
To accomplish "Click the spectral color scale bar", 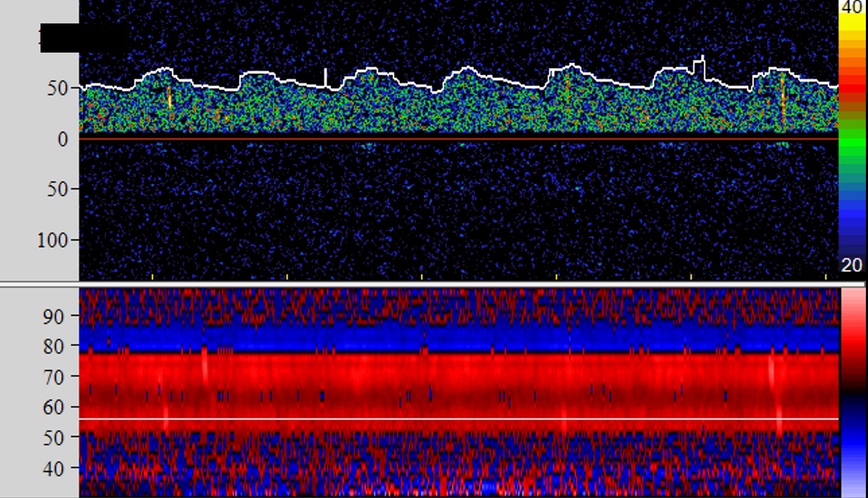I will click(x=850, y=135).
